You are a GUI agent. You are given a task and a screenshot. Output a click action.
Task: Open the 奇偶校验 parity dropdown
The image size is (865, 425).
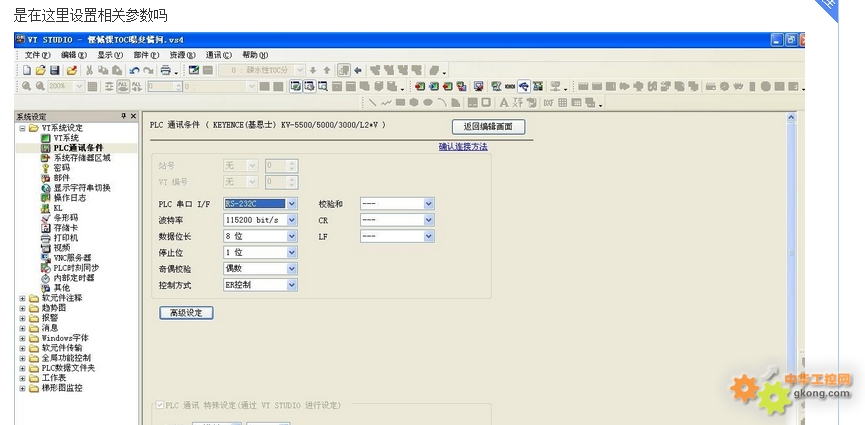coord(292,269)
